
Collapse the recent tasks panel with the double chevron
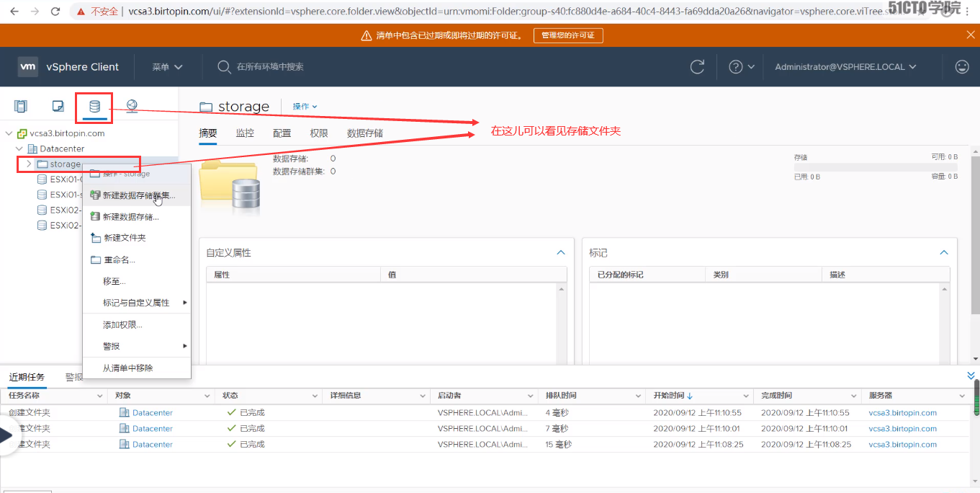tap(971, 376)
